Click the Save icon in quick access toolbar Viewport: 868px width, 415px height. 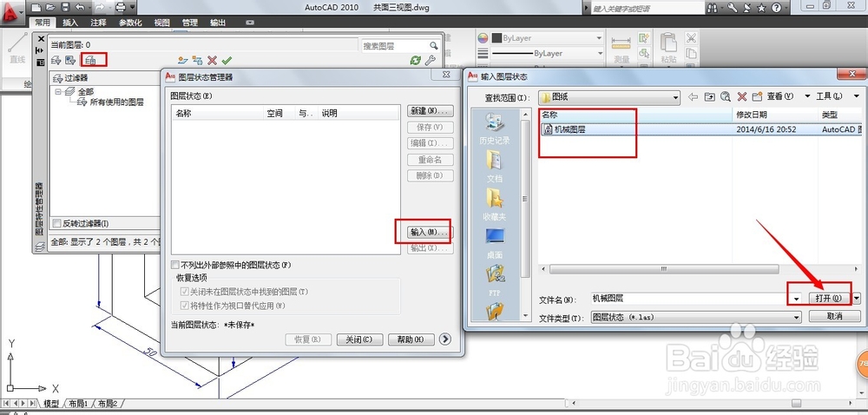point(65,8)
